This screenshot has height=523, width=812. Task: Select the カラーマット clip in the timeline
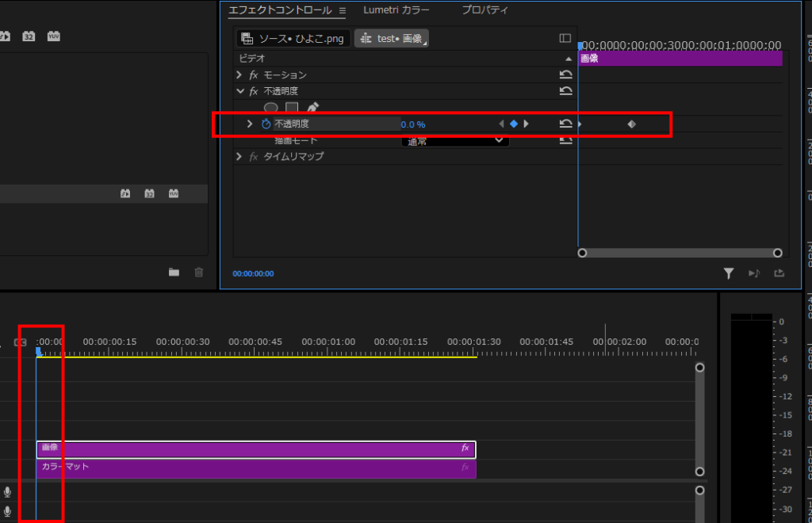[255, 468]
